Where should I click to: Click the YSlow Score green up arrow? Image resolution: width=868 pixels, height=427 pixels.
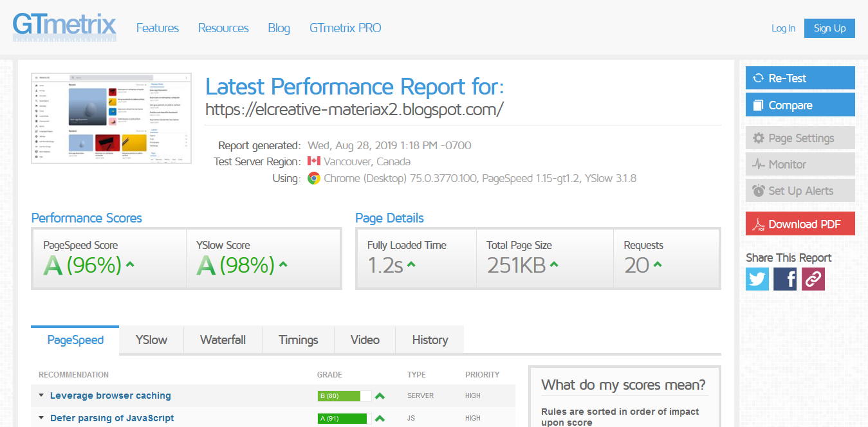(283, 264)
